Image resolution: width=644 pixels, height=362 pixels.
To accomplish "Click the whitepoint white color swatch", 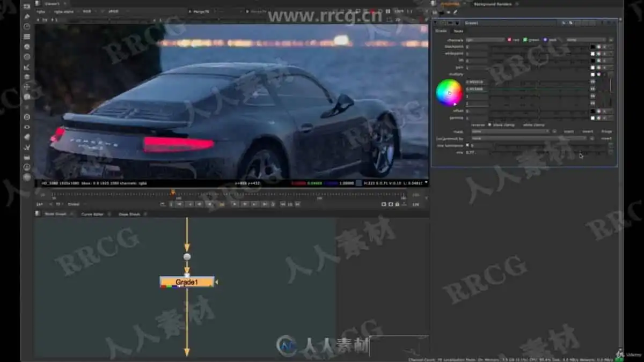I will click(x=593, y=54).
